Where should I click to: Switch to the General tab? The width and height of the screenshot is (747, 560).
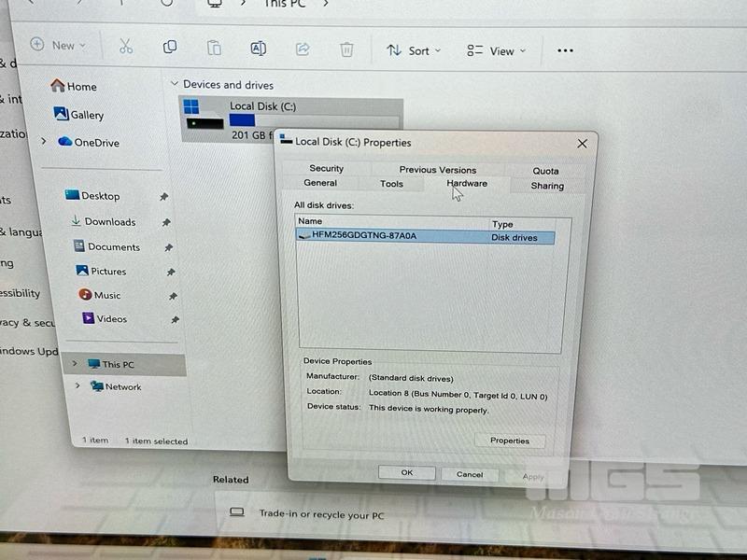point(320,183)
